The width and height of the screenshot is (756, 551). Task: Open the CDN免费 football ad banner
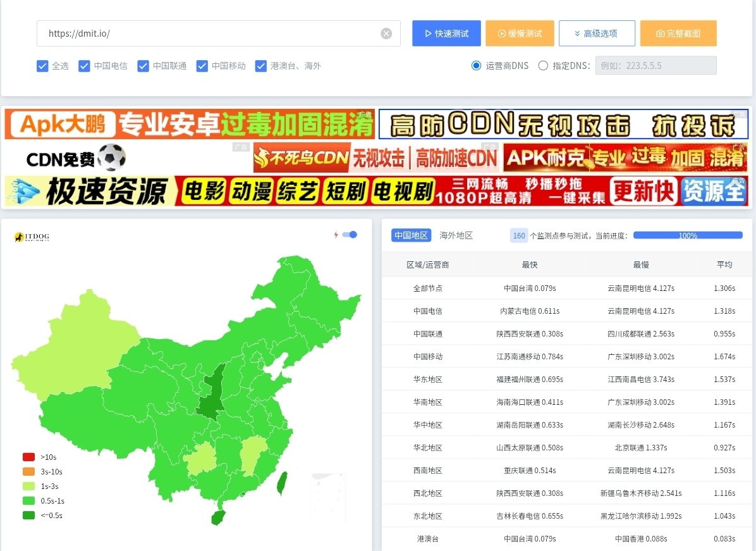point(127,158)
